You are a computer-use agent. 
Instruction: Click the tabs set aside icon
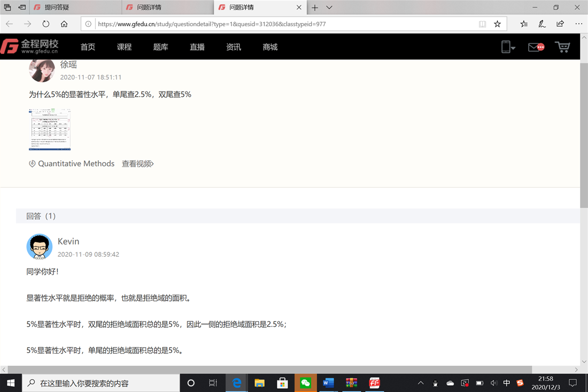(7, 7)
